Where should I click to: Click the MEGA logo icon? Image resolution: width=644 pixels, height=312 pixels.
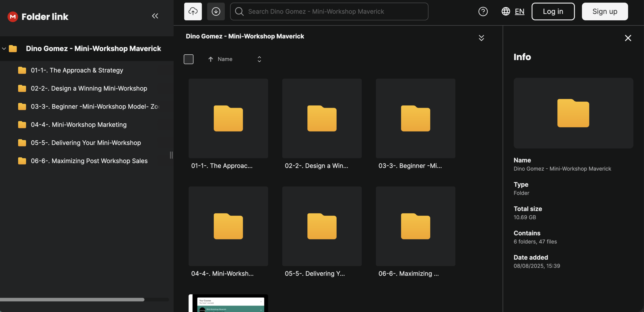[x=13, y=17]
